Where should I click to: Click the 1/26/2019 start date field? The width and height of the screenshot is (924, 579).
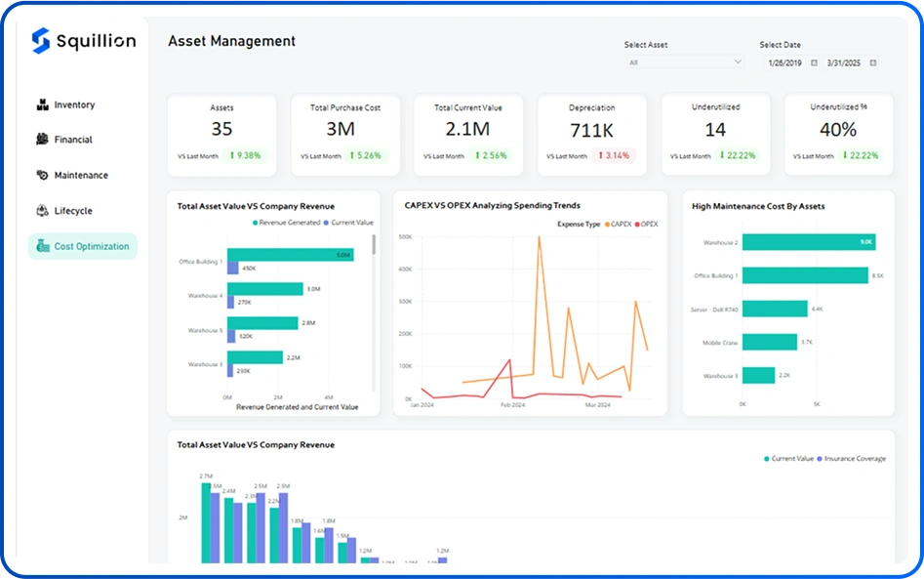coord(785,62)
